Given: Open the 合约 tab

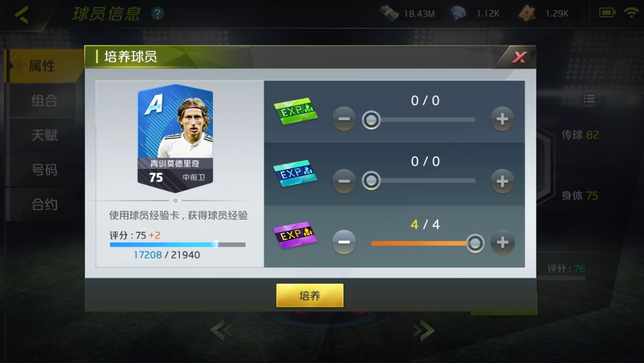Looking at the screenshot, I should pos(44,204).
